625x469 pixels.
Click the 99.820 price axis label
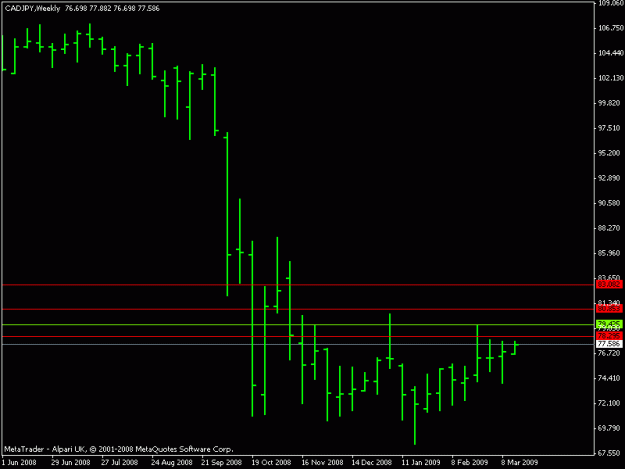point(609,103)
